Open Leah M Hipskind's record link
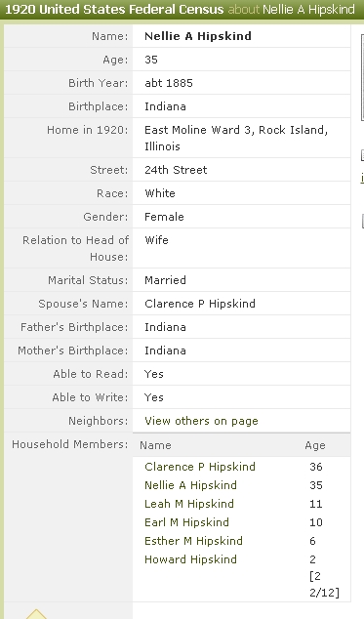Image resolution: width=364 pixels, height=619 pixels. [x=189, y=504]
